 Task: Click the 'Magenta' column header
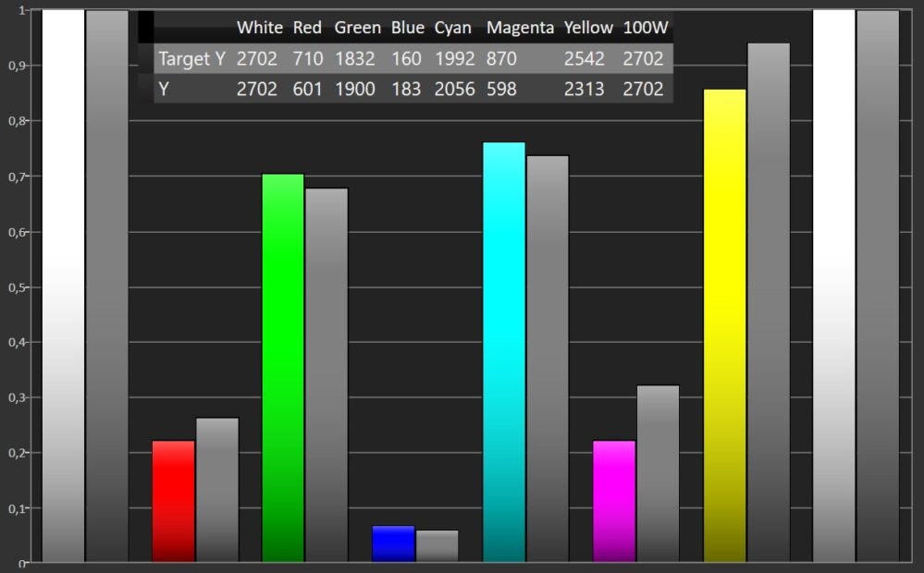pyautogui.click(x=520, y=29)
